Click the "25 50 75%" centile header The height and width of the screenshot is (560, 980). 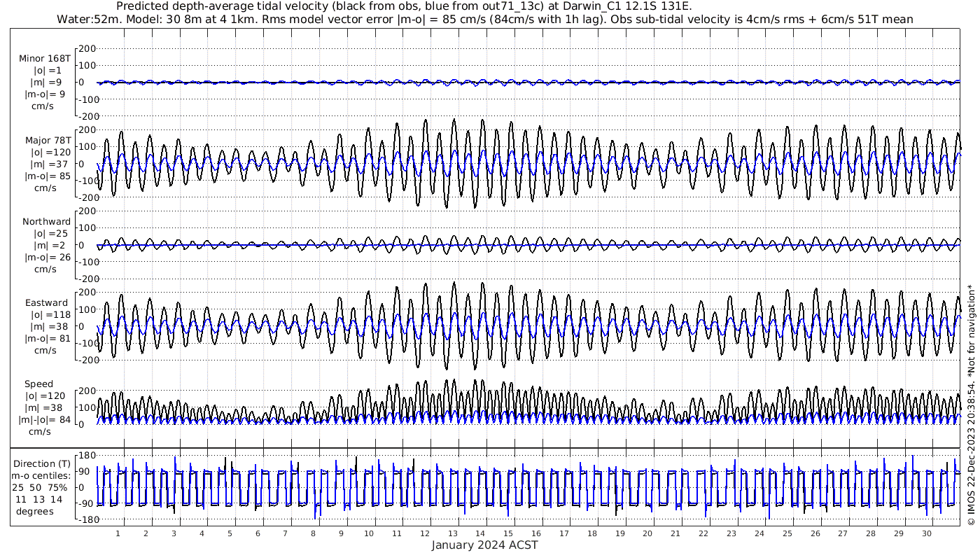[41, 487]
